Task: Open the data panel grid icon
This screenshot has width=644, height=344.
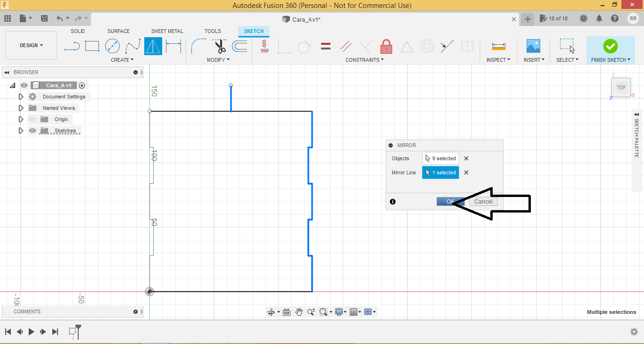Action: [8, 18]
